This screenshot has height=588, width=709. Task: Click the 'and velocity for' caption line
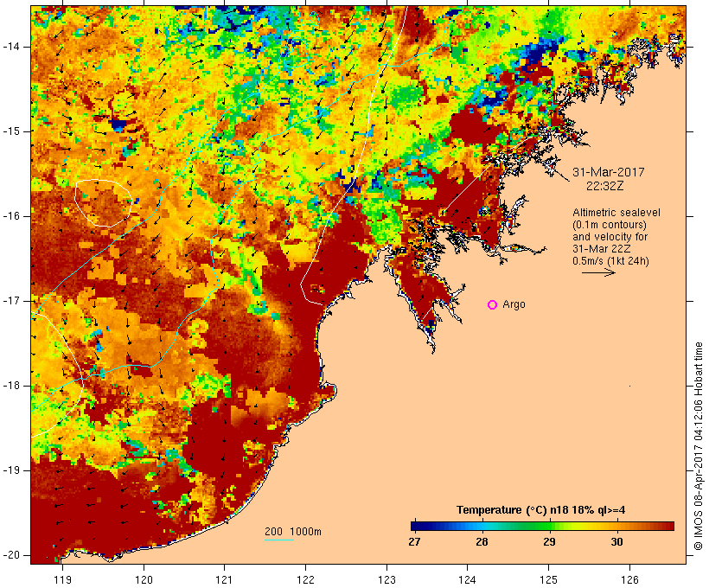(x=610, y=237)
